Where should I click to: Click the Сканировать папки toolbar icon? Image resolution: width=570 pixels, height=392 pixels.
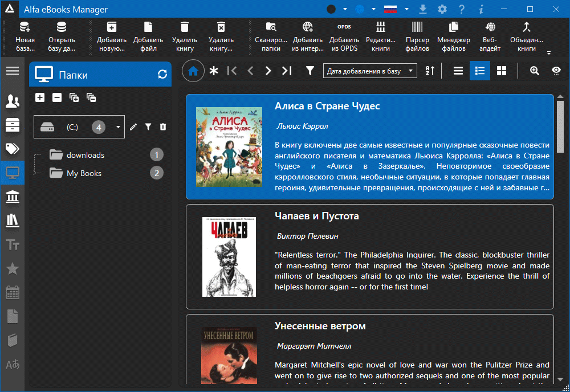pos(271,38)
